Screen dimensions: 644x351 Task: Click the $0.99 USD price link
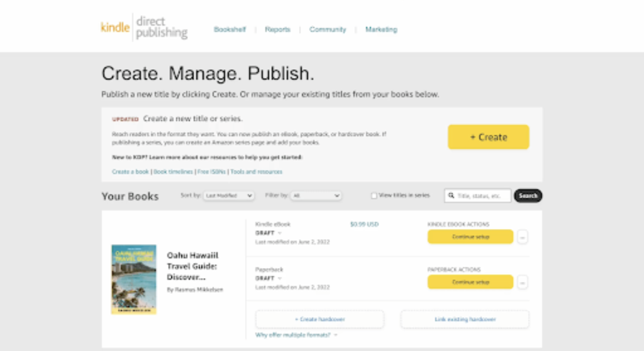(364, 225)
